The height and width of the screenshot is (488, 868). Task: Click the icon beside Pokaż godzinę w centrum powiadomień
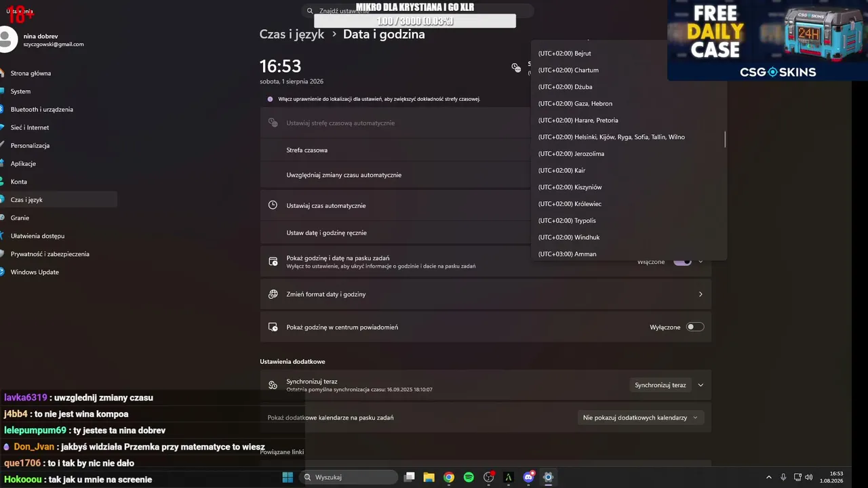pyautogui.click(x=273, y=327)
